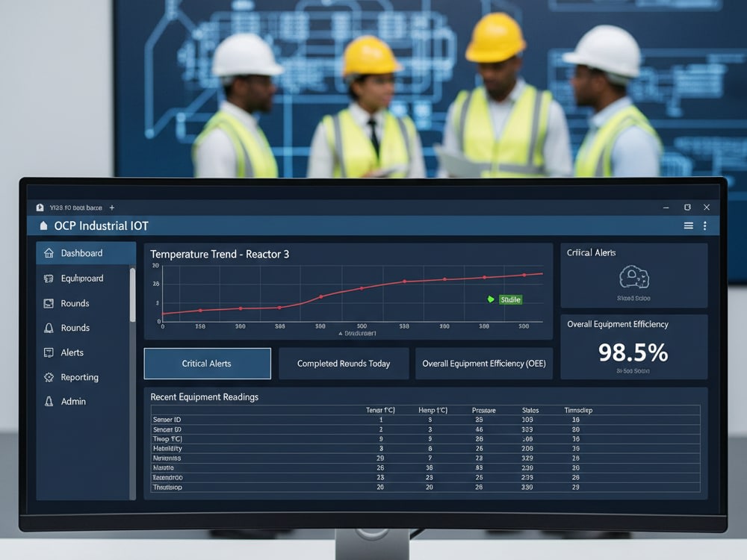
Task: Open the hamburger menu in the app header
Action: pyautogui.click(x=689, y=225)
